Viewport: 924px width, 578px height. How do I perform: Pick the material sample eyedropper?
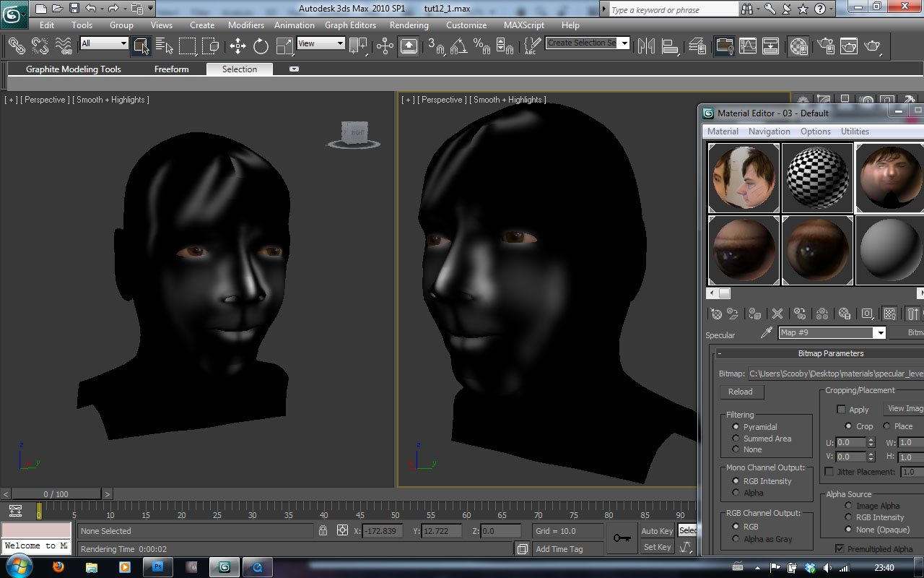pos(767,333)
